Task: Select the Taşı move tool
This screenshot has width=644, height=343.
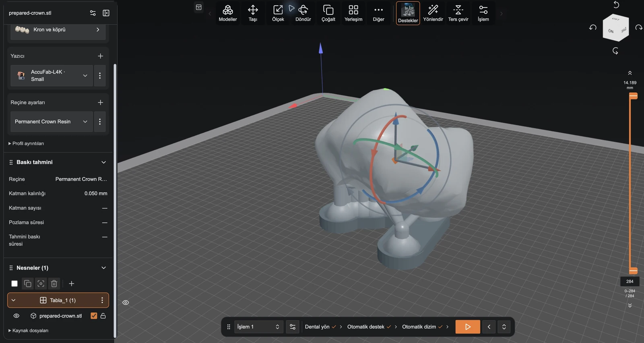Action: 253,13
